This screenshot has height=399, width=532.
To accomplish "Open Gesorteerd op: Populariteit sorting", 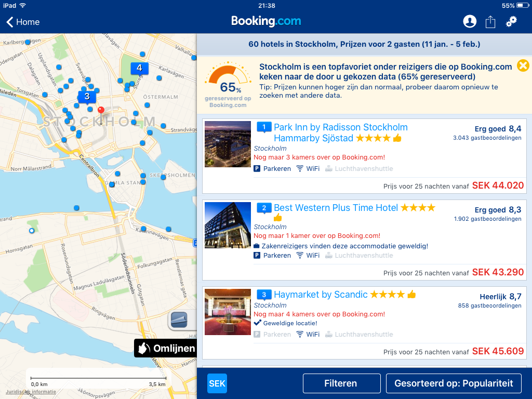I will point(454,383).
